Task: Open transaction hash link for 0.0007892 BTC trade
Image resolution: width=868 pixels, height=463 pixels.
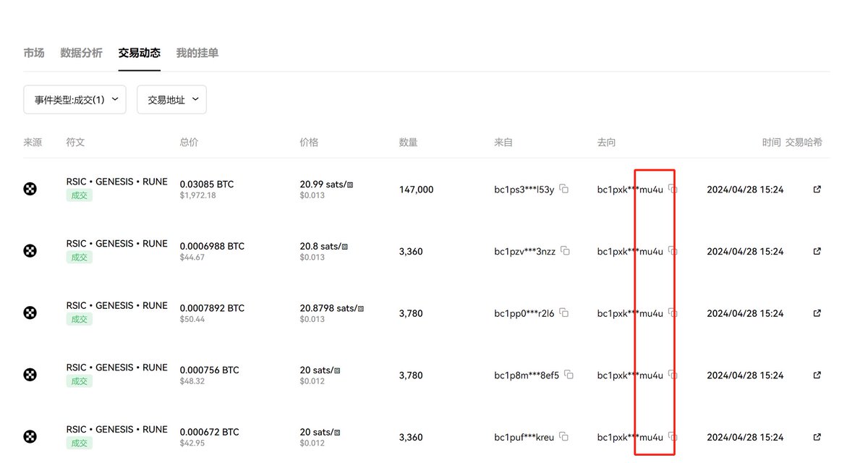Action: pos(817,313)
